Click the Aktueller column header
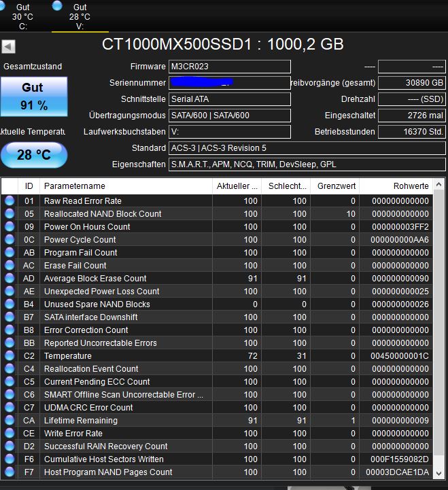 click(x=237, y=186)
